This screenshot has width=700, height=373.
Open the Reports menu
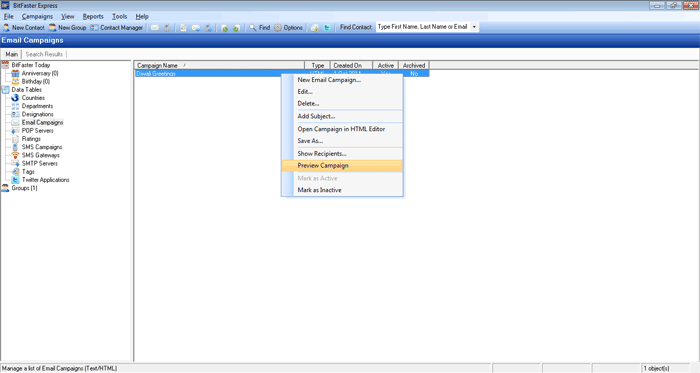tap(93, 17)
